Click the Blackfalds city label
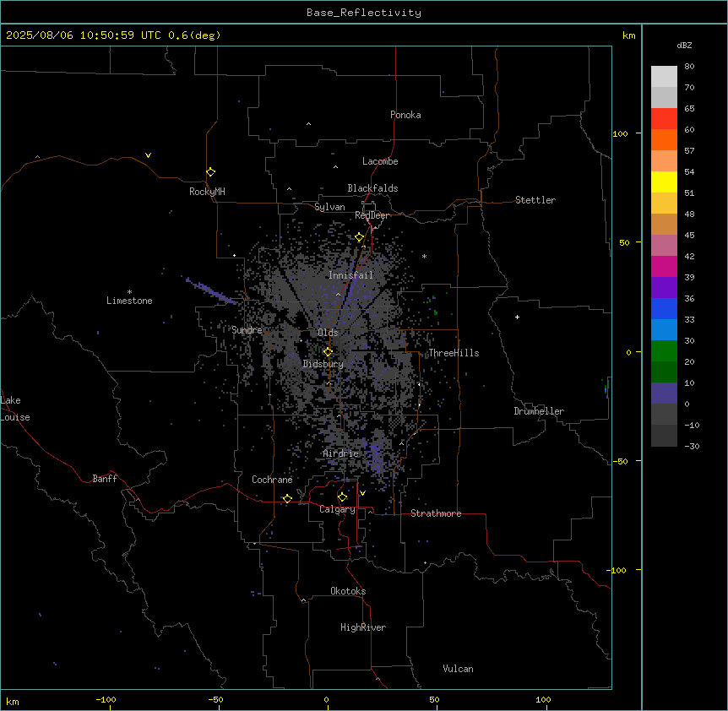Screen dimensions: 728x711 (372, 188)
